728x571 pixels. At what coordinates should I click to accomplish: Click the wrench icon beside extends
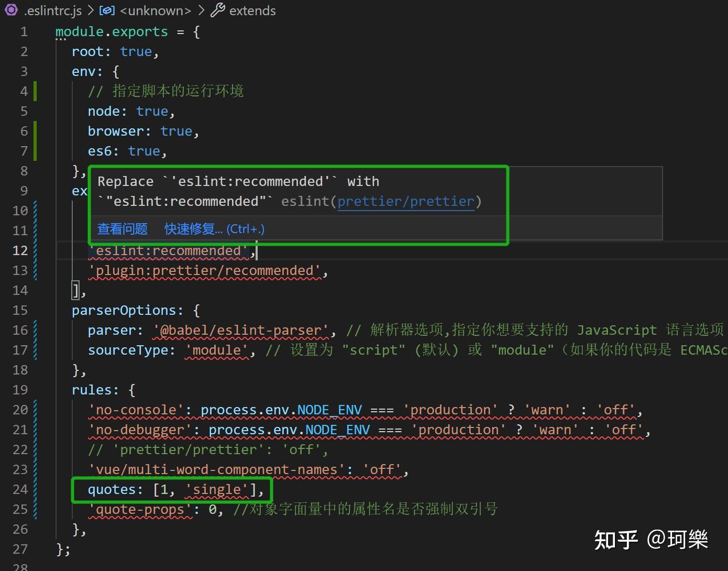click(217, 10)
